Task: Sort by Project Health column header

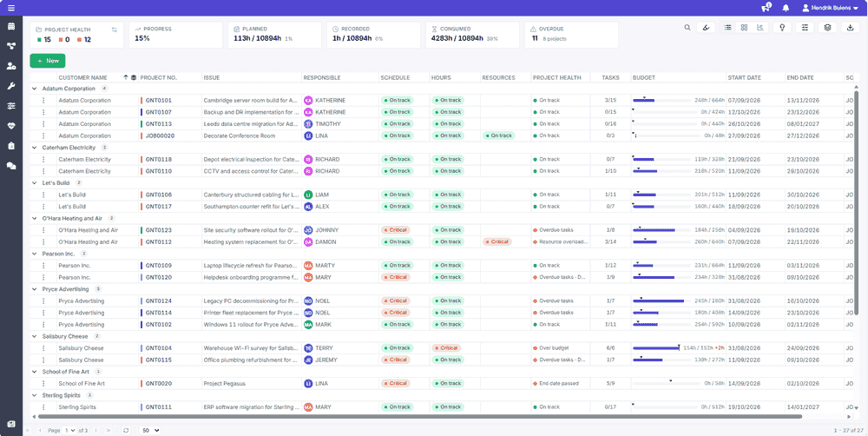Action: 557,77
